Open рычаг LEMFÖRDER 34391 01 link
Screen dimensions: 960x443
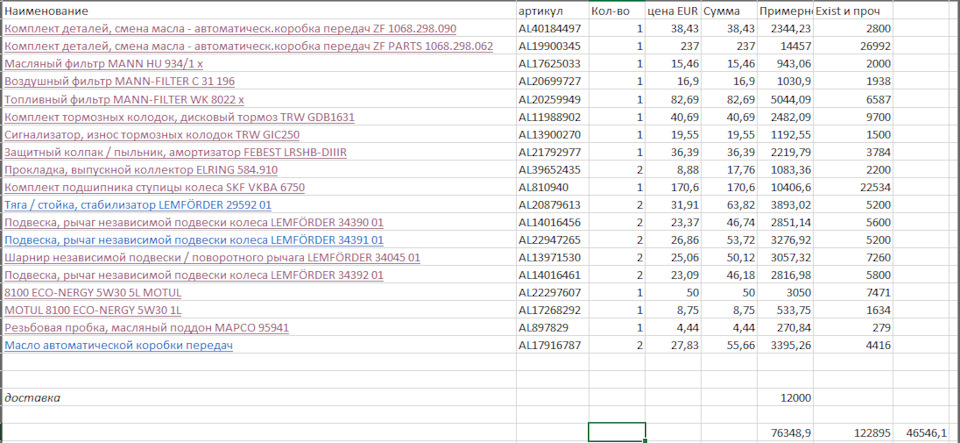[194, 240]
